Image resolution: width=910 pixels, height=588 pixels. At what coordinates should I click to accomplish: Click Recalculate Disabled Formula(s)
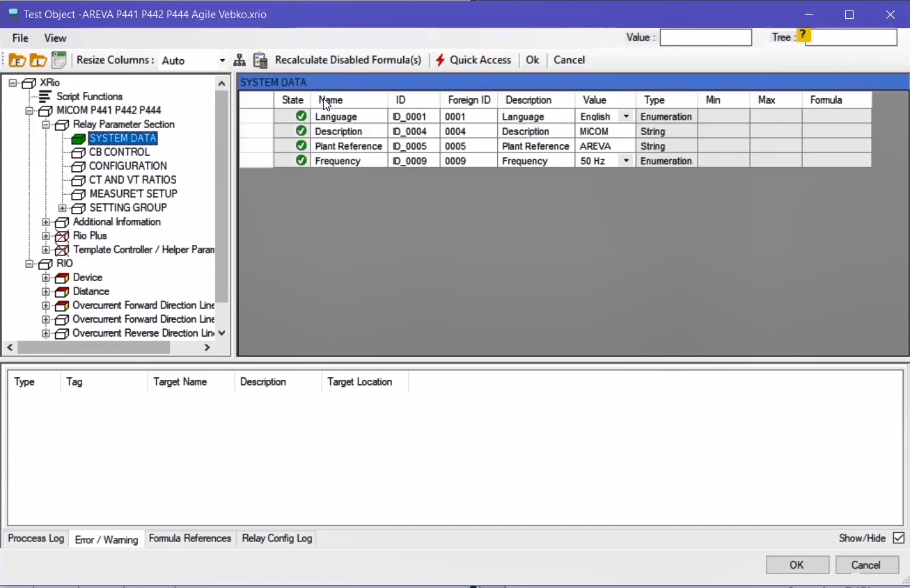click(x=348, y=60)
